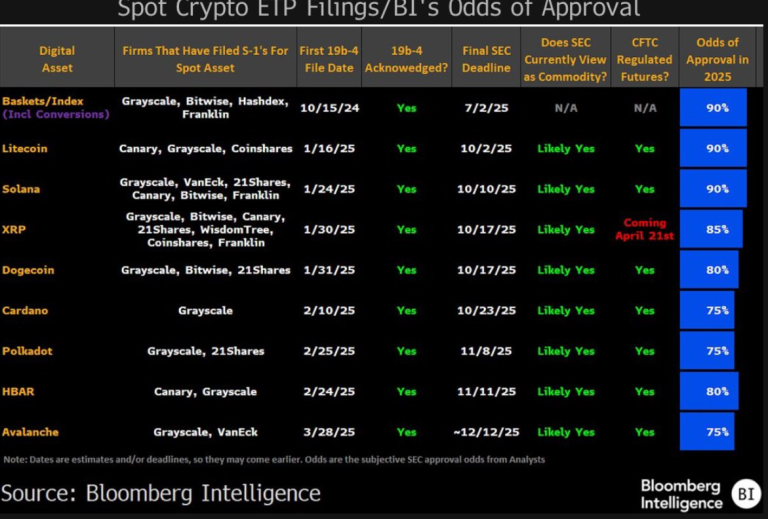Screen dimensions: 768x519
Task: Click 'Canary, Grayscale' firms cell
Action: 205,392
